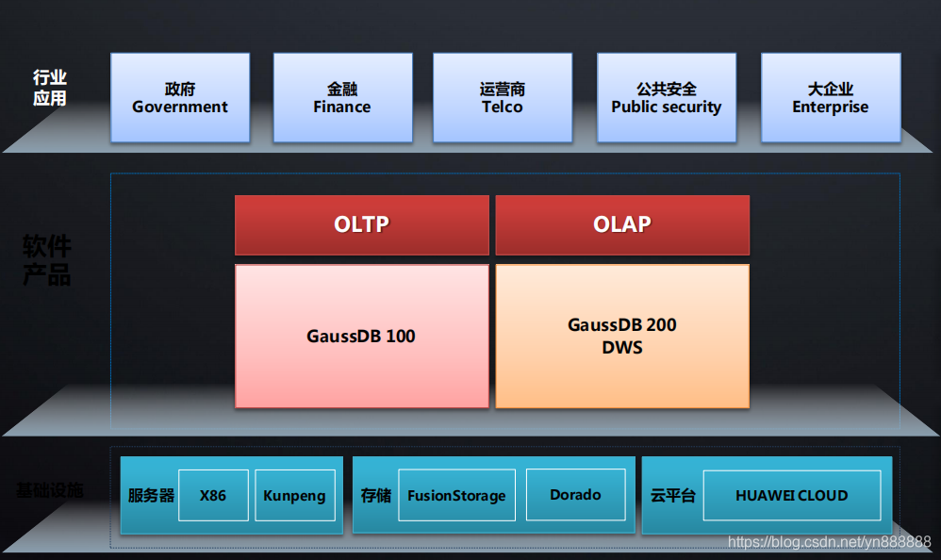Click the 软件产品 layer label

click(x=47, y=260)
